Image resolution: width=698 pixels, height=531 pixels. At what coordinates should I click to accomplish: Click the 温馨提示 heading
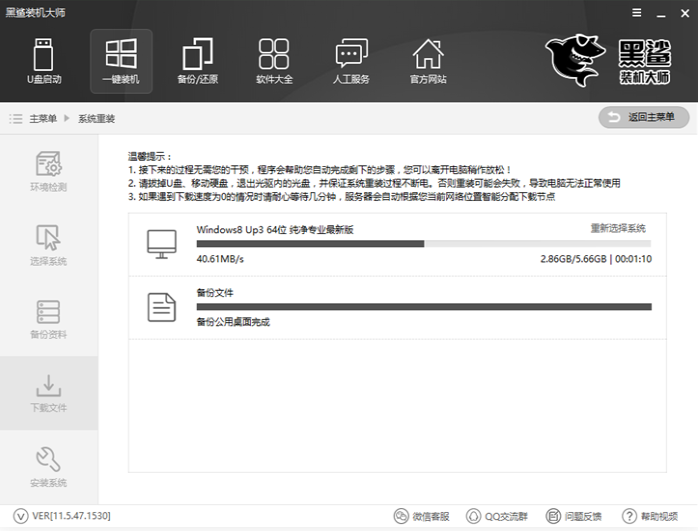(150, 156)
